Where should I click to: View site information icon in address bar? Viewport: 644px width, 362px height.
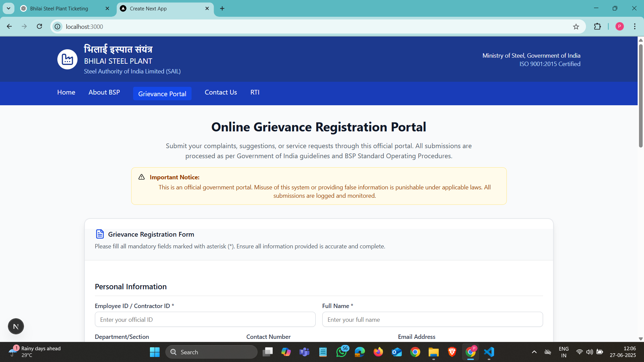58,26
